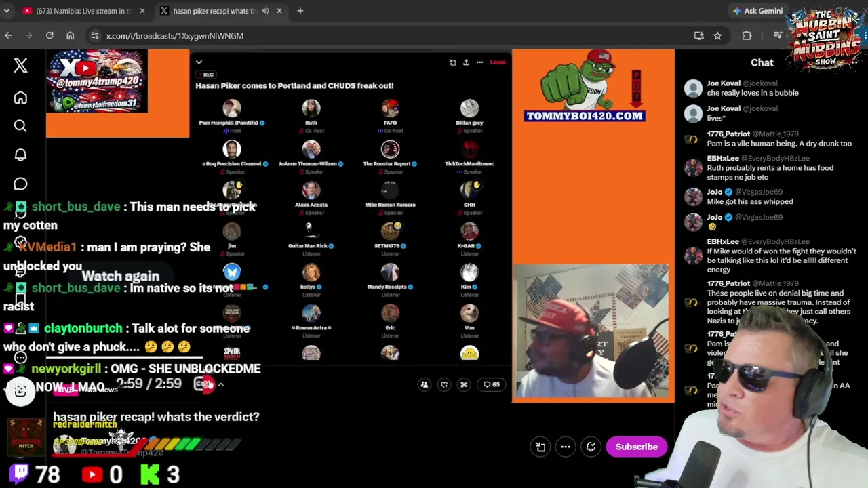Open Von's listener avatar
Viewport: 868px width, 488px height.
tap(469, 313)
